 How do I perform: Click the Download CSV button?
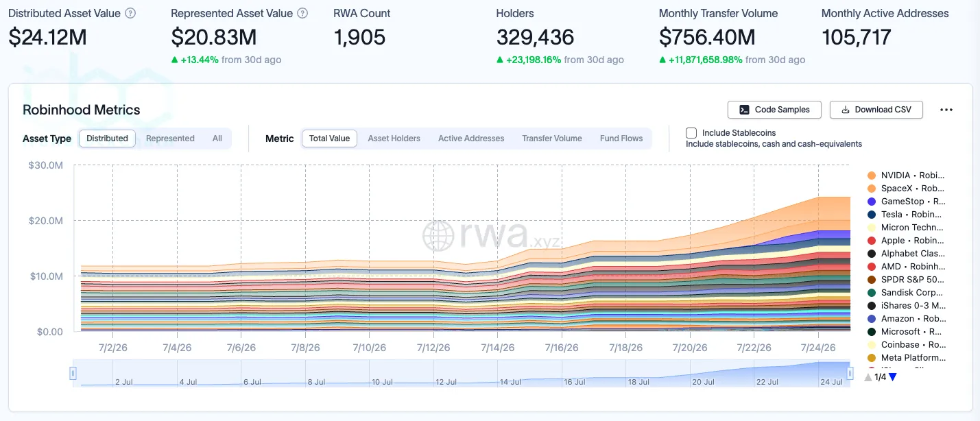coord(876,110)
